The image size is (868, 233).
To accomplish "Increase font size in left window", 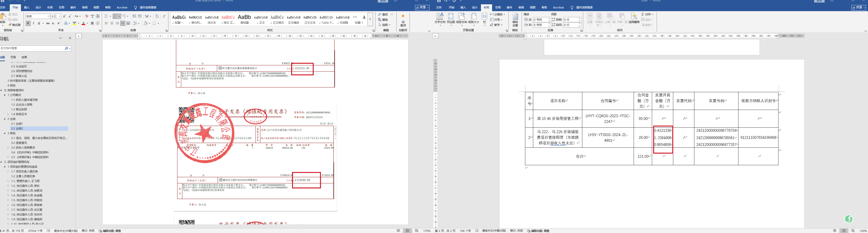I will coord(64,16).
